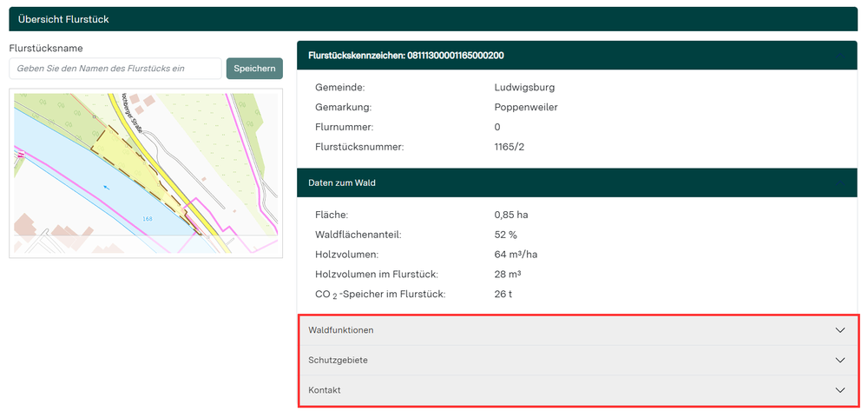868x418 pixels.
Task: Select the Gemarkung value Poppenweiler
Action: (x=526, y=108)
